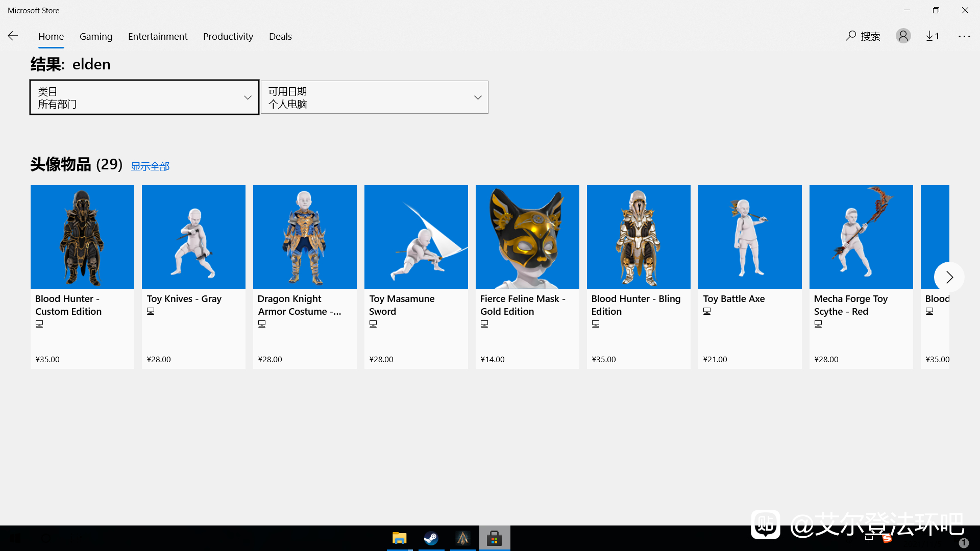Select Blood Hunter Custom Edition thumbnail
Viewport: 980px width, 551px height.
82,237
